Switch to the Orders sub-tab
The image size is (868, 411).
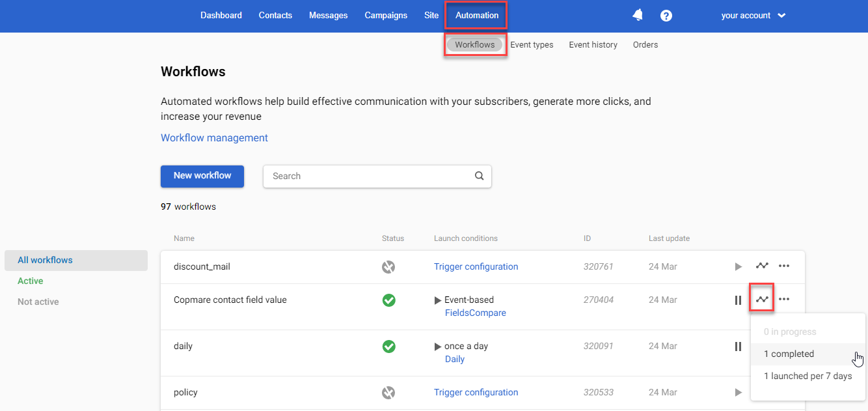click(645, 45)
